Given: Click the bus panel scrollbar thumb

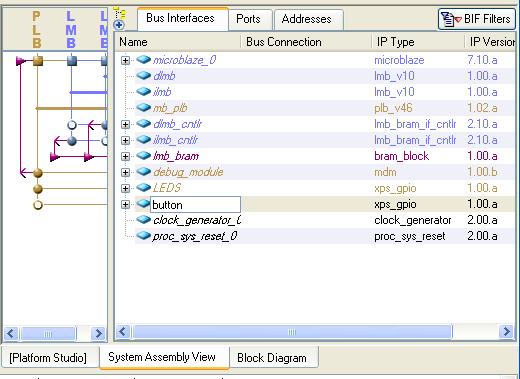Looking at the screenshot, I should coord(48,333).
